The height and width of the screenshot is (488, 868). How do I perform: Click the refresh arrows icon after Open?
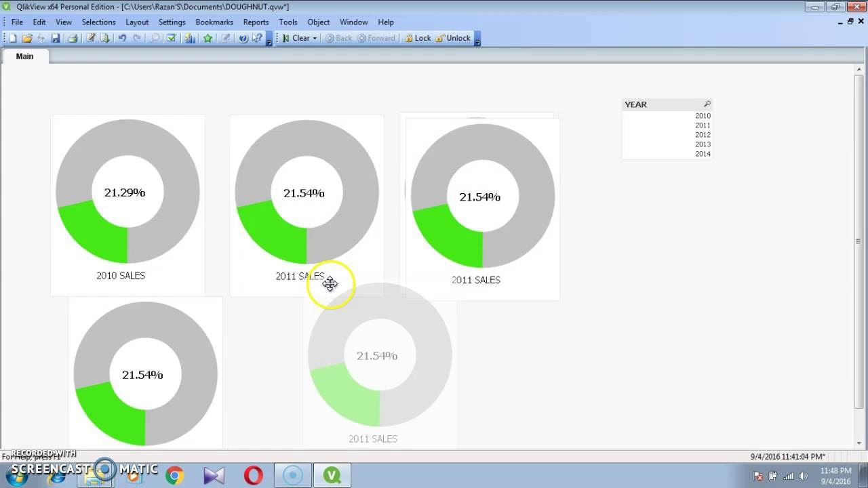pos(41,39)
